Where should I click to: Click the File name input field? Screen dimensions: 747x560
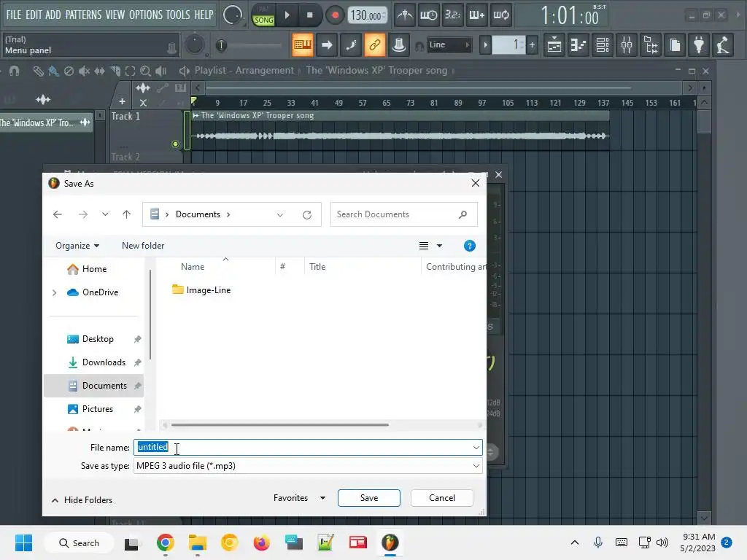click(x=308, y=448)
